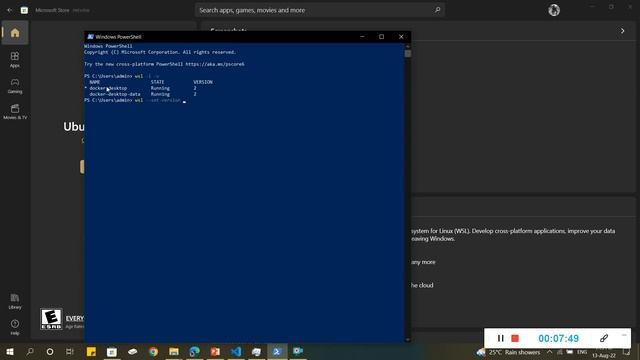Screen dimensions: 640x360
Task: Switch to PowerShell taskbar icon
Action: [x=277, y=351]
